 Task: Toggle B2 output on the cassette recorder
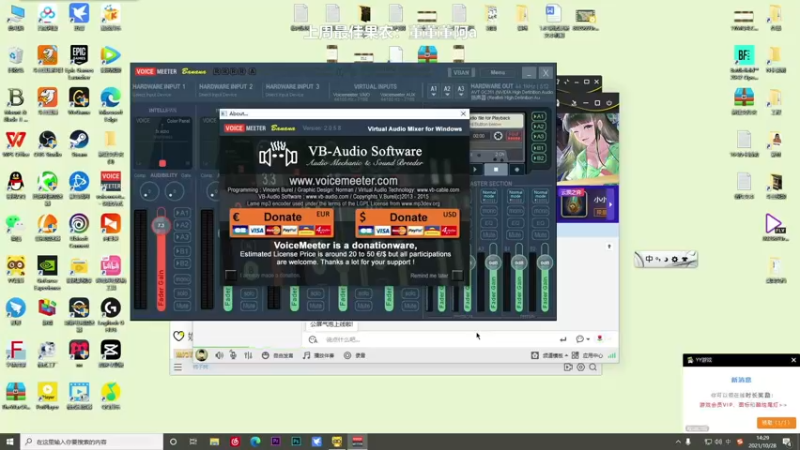(538, 158)
